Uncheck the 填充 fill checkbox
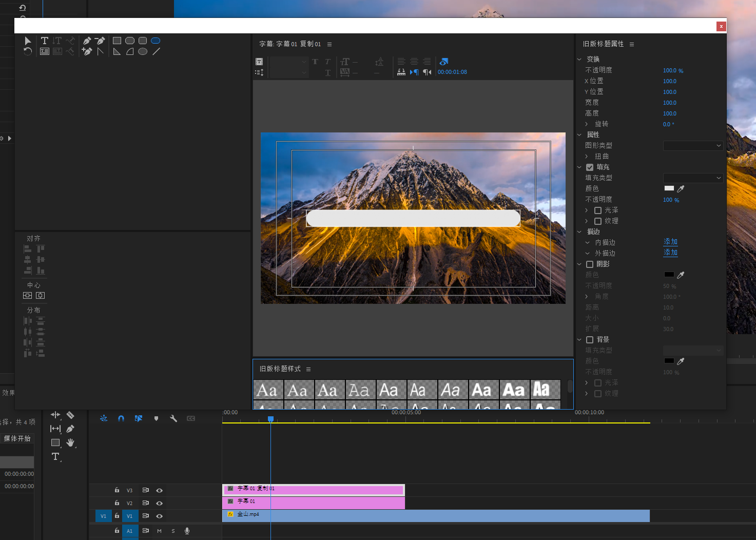This screenshot has height=540, width=756. pos(590,167)
